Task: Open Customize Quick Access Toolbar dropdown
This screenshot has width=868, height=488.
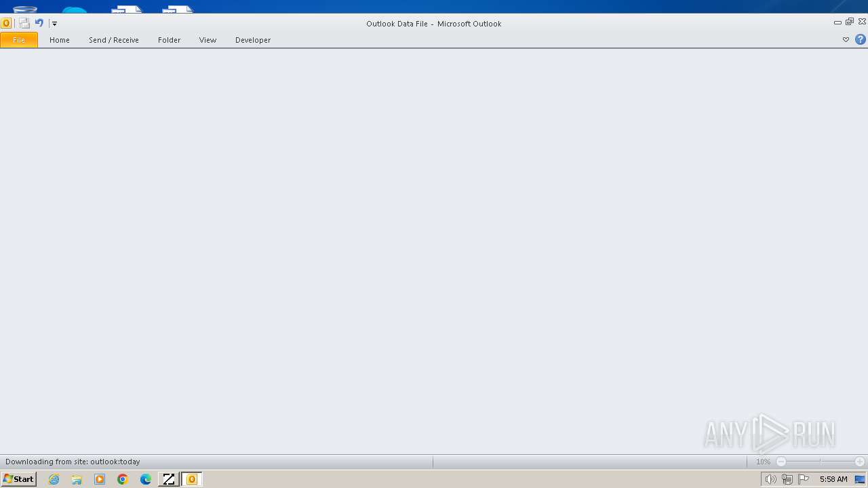Action: pyautogui.click(x=54, y=24)
